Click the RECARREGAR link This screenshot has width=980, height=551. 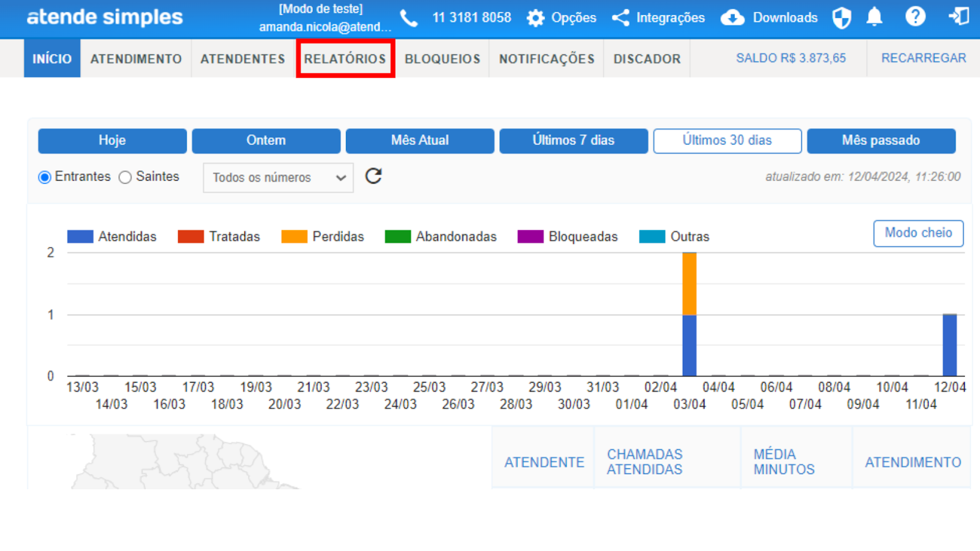(x=923, y=58)
